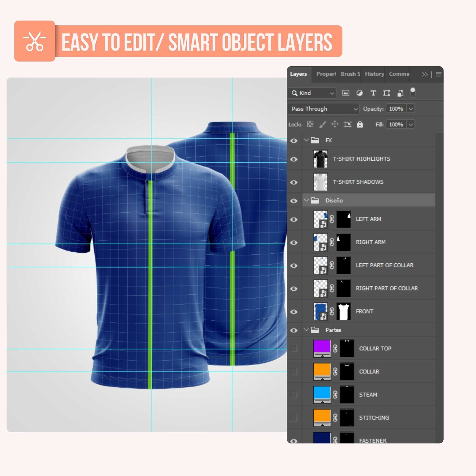The image size is (476, 476).
Task: Click mask link icon on FRONT layer
Action: pos(332,311)
